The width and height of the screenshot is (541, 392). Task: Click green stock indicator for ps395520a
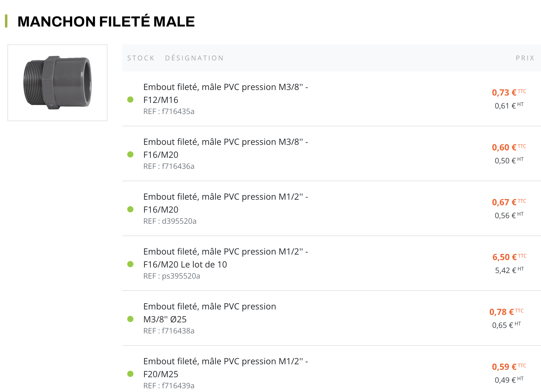[x=130, y=264]
